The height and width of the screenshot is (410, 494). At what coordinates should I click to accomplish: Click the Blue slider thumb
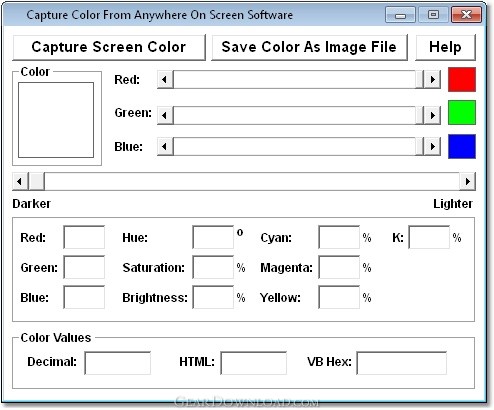click(x=419, y=146)
